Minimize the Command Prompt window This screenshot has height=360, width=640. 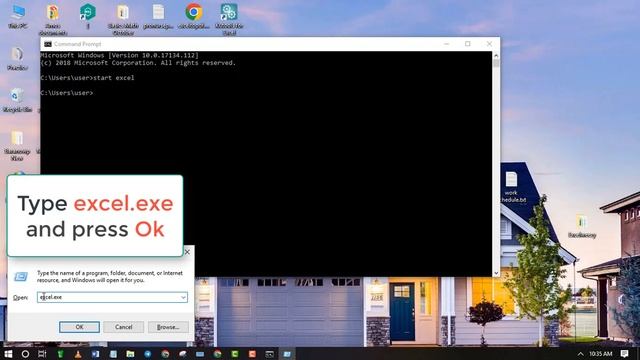point(447,44)
